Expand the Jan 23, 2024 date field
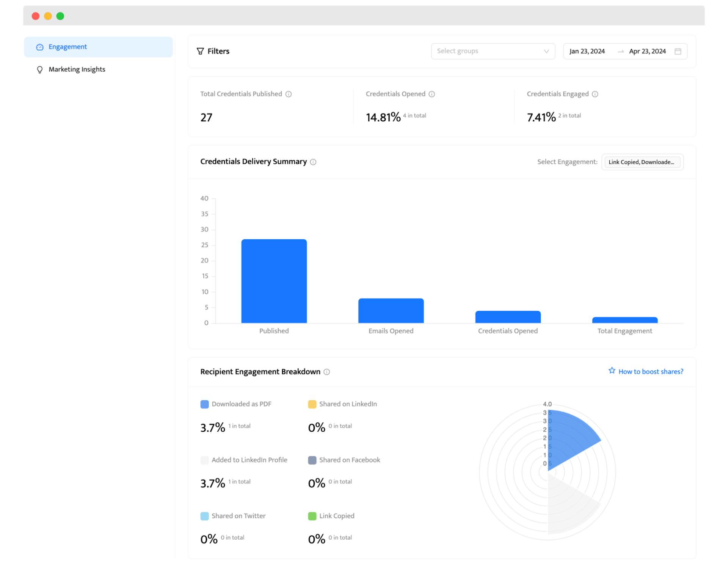Viewport: 728px width, 575px height. pos(587,51)
